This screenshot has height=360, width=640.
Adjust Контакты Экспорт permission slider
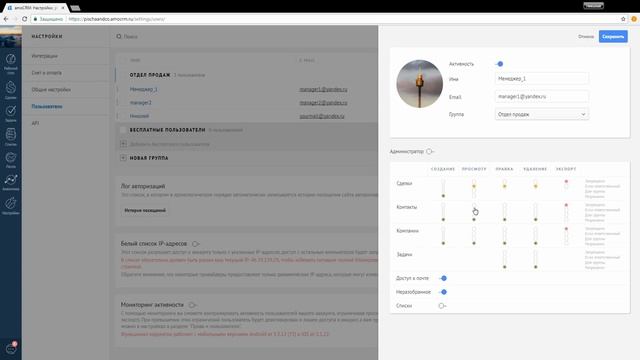566,212
